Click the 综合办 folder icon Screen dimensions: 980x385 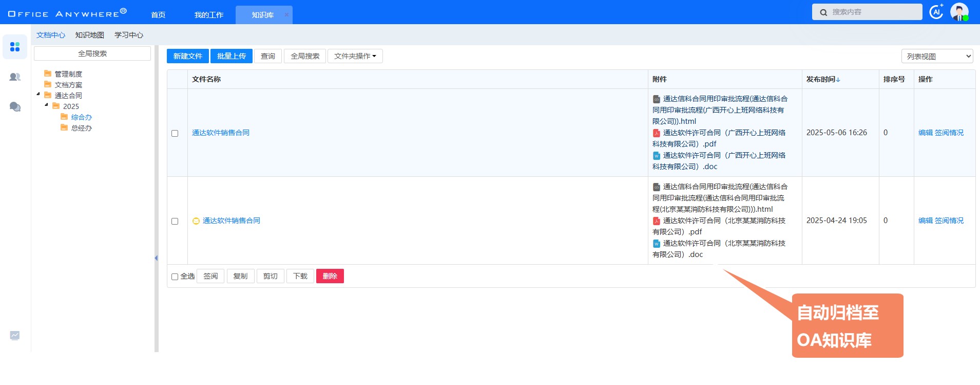[64, 117]
